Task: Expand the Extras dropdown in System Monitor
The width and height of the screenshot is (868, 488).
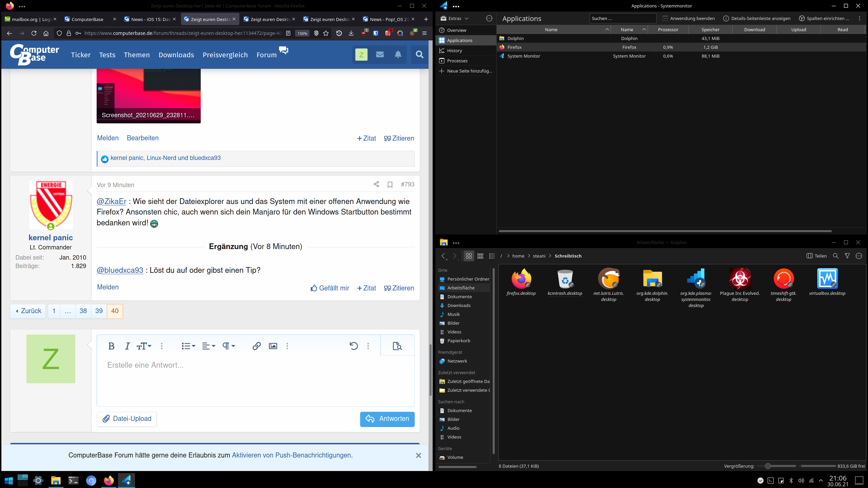Action: pyautogui.click(x=454, y=18)
